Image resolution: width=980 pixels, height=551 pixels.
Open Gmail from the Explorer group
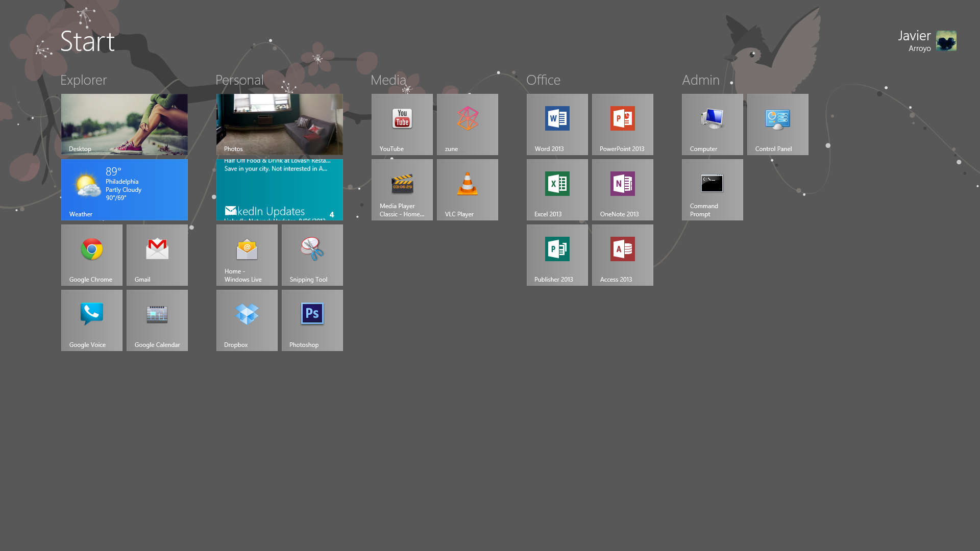tap(157, 255)
